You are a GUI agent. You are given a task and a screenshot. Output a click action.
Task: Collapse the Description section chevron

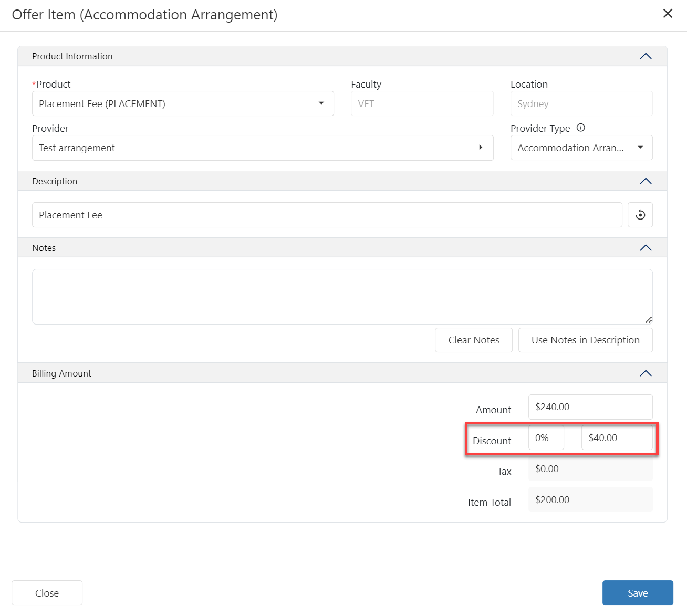pos(646,181)
